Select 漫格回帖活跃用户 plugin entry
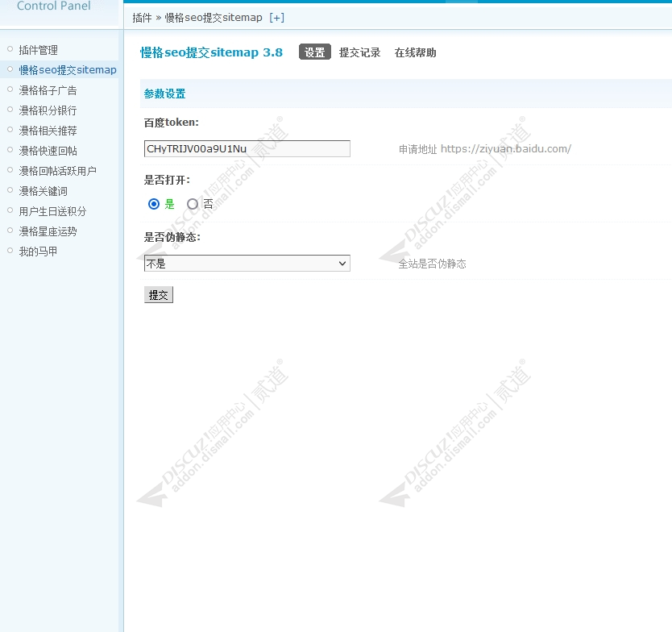Image resolution: width=672 pixels, height=632 pixels. click(x=45, y=170)
